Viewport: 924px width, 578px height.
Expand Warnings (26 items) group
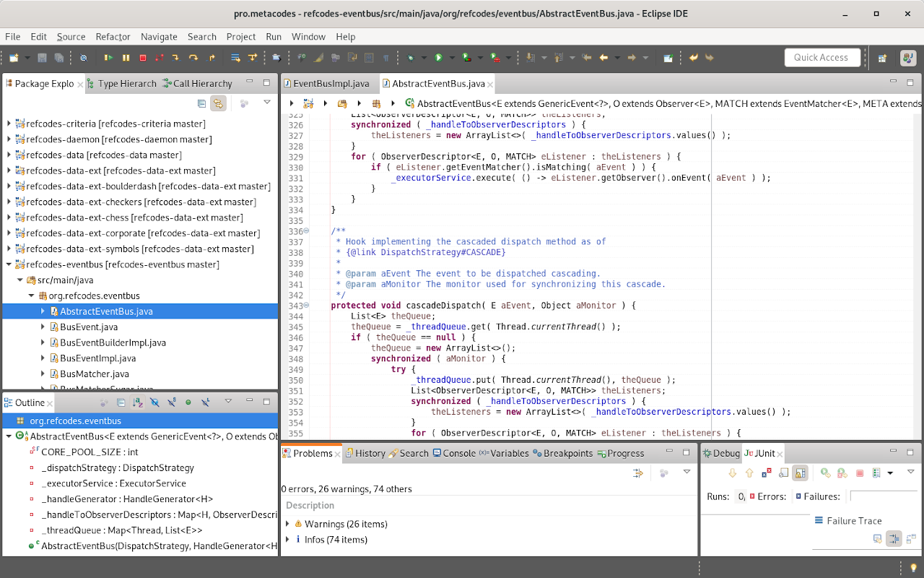point(287,524)
